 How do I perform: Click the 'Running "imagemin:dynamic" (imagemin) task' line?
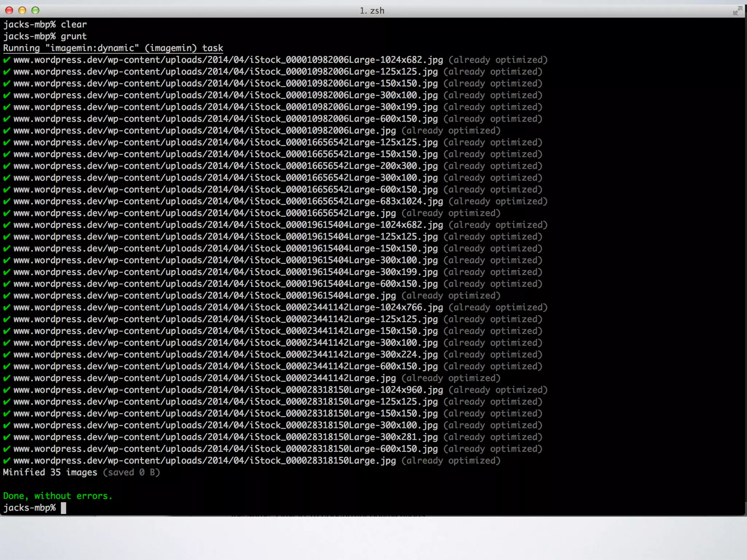point(113,48)
